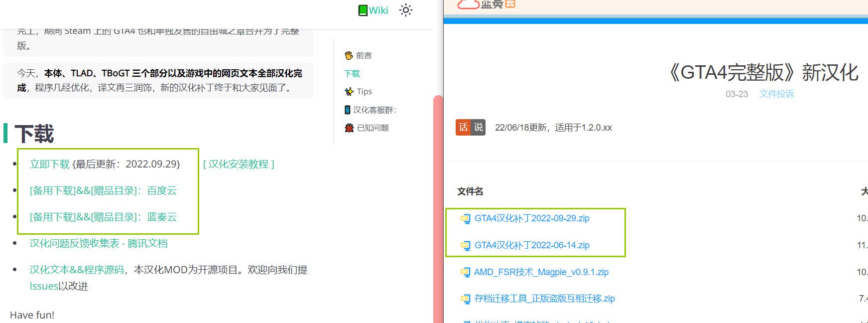Click the sparkle icon beside Tips
This screenshot has width=868, height=323.
tap(349, 92)
